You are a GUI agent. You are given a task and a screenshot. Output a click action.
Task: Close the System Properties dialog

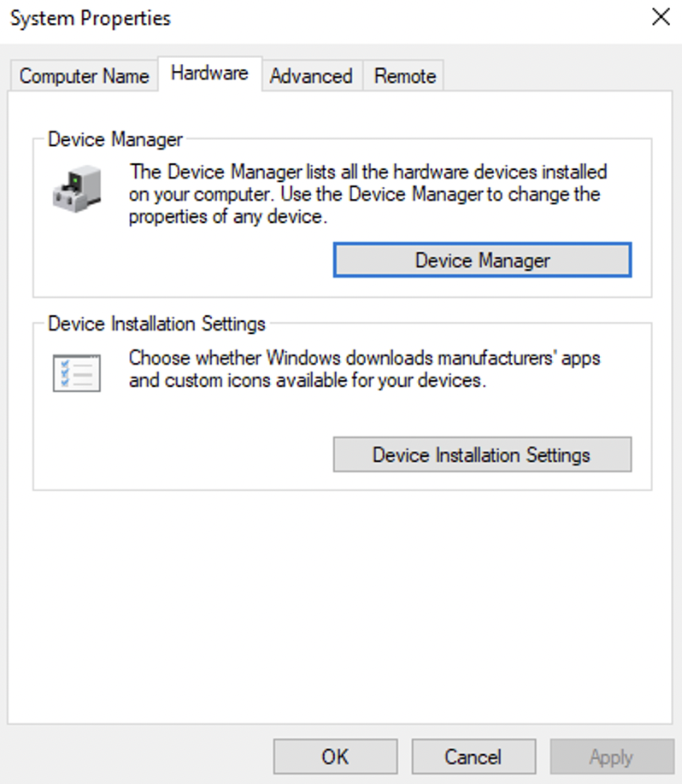pyautogui.click(x=661, y=17)
